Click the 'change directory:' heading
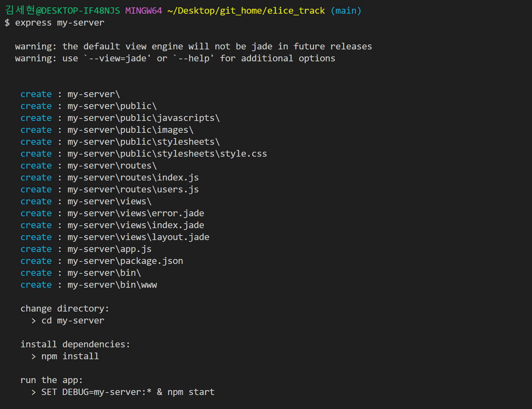The width and height of the screenshot is (532, 409). coord(65,309)
